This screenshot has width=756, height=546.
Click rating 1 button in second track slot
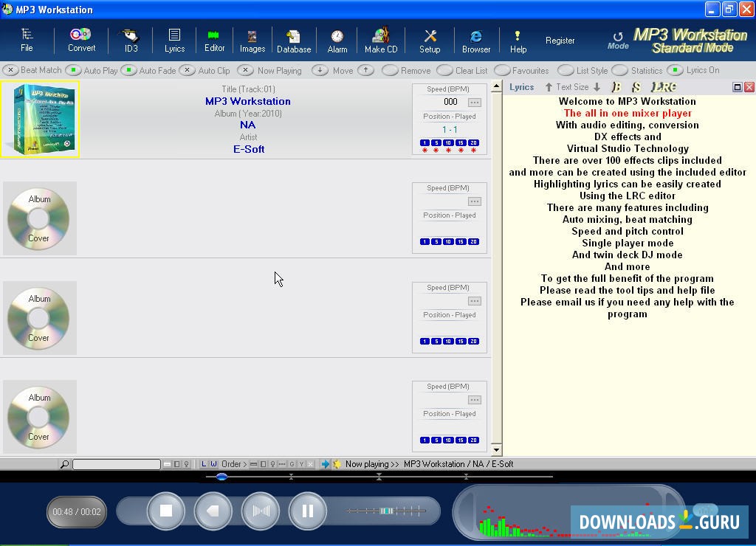point(425,242)
